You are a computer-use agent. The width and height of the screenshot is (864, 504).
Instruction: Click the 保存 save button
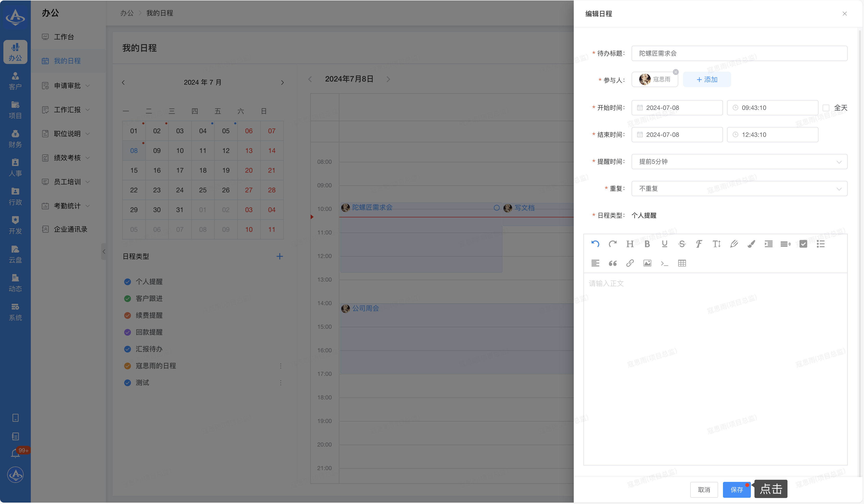736,490
